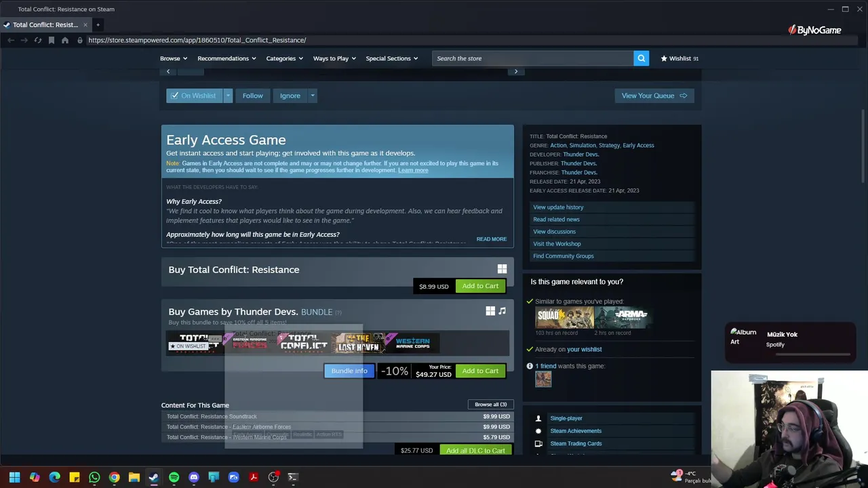Image resolution: width=868 pixels, height=488 pixels.
Task: Launch Google Chrome from taskbar
Action: [114, 477]
